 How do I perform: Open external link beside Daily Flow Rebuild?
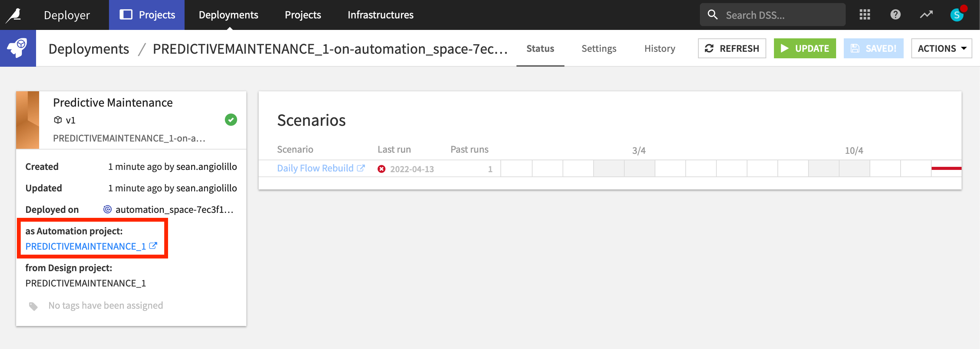pyautogui.click(x=361, y=168)
